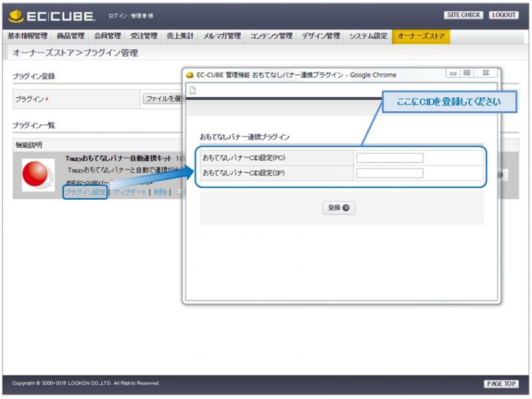Image resolution: width=532 pixels, height=399 pixels.
Task: Open the メルマガ管理 menu
Action: tap(222, 36)
